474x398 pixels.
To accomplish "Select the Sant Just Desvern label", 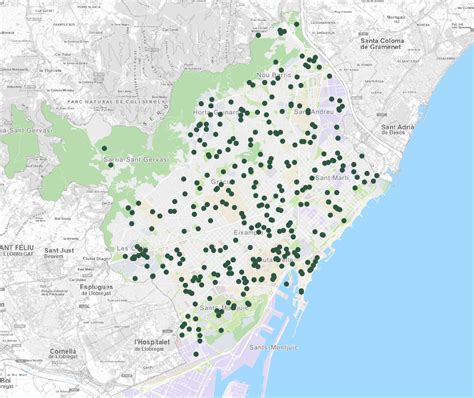I will click(59, 253).
